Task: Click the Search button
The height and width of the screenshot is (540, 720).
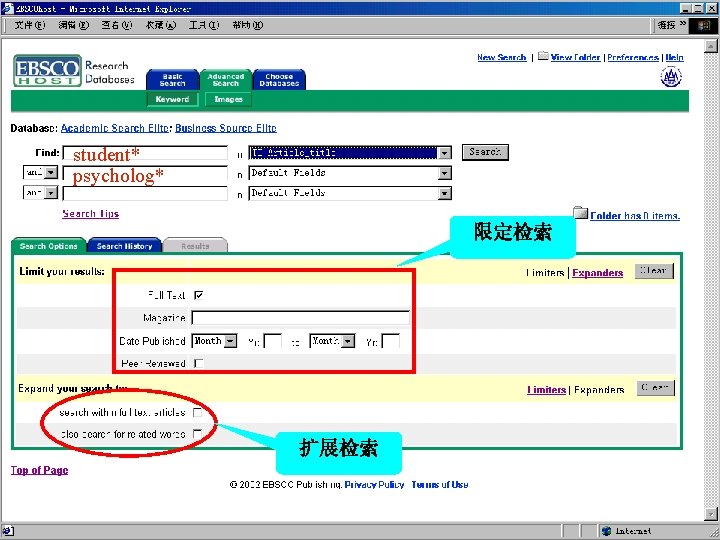Action: (485, 152)
